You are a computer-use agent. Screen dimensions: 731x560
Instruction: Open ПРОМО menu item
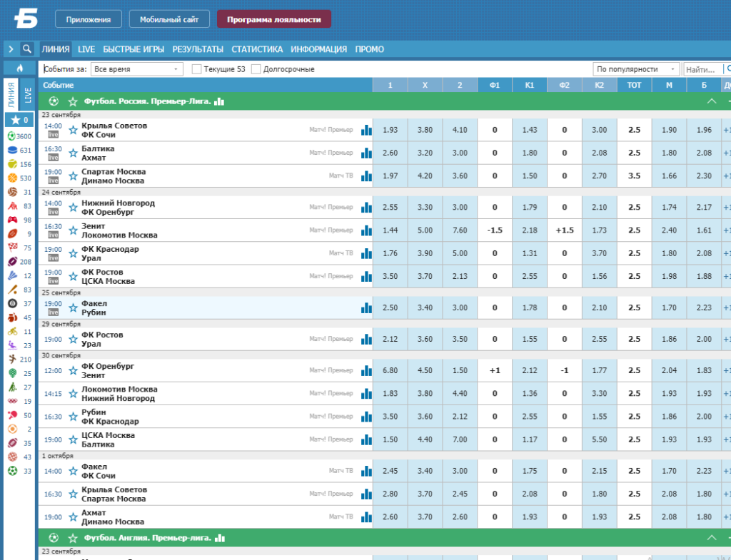tap(370, 49)
